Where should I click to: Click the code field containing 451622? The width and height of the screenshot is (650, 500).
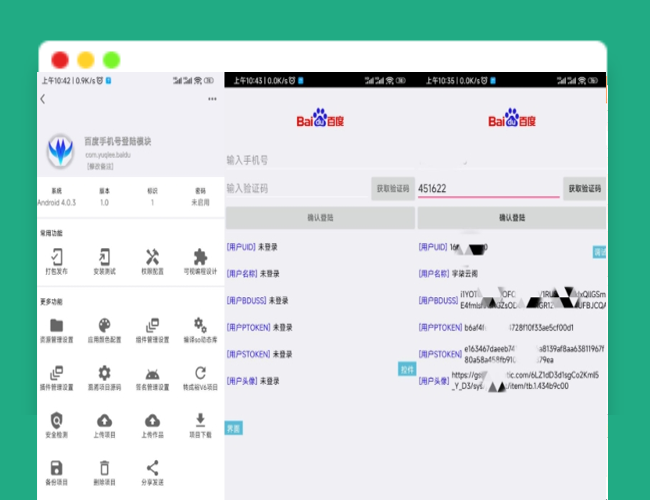point(489,189)
